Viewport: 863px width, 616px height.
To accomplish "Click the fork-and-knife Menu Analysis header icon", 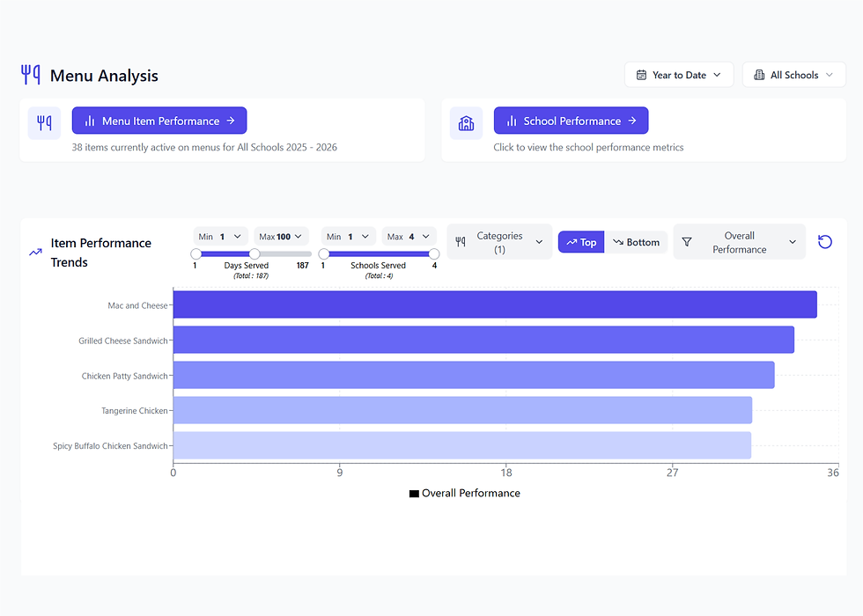I will click(31, 75).
